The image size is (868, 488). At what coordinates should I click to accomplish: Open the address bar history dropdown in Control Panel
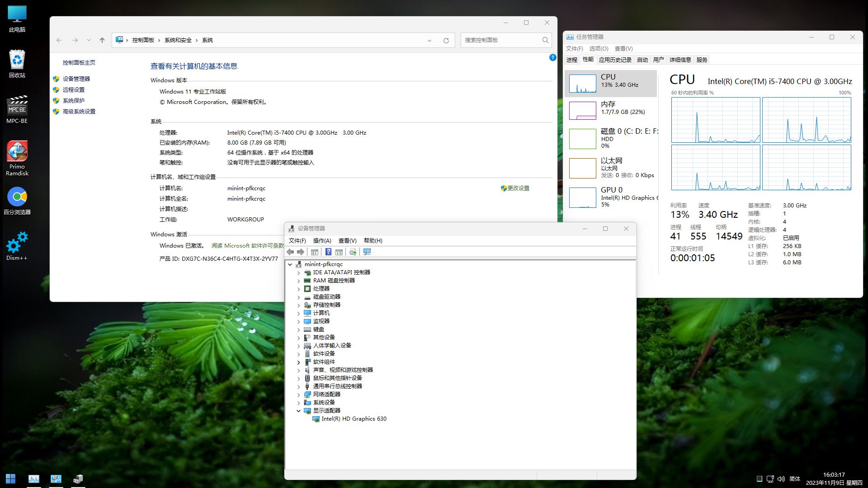click(429, 40)
